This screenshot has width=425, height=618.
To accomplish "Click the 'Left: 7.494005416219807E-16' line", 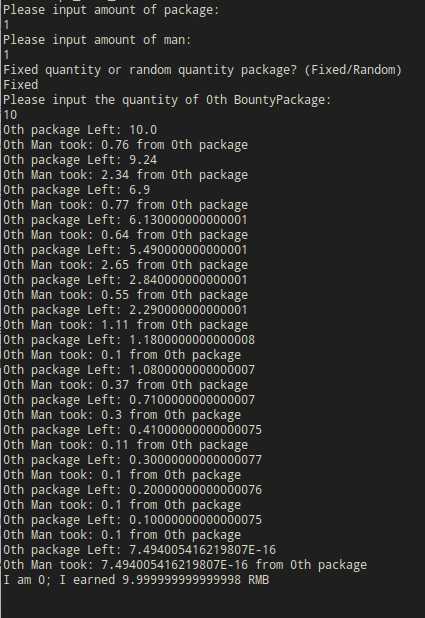I will (x=140, y=549).
